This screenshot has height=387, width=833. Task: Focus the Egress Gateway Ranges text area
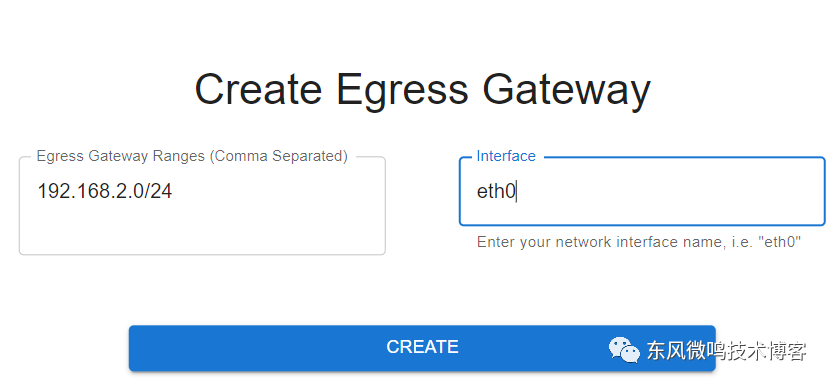click(202, 206)
